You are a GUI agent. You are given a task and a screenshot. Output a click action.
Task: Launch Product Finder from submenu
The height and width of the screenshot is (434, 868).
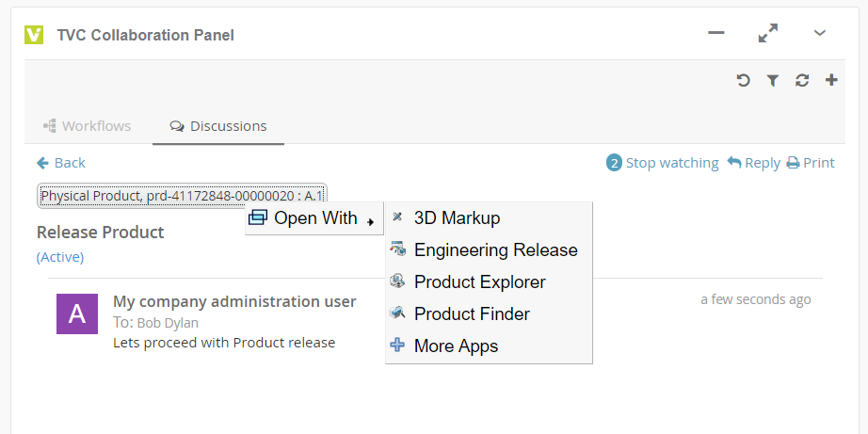pos(472,314)
